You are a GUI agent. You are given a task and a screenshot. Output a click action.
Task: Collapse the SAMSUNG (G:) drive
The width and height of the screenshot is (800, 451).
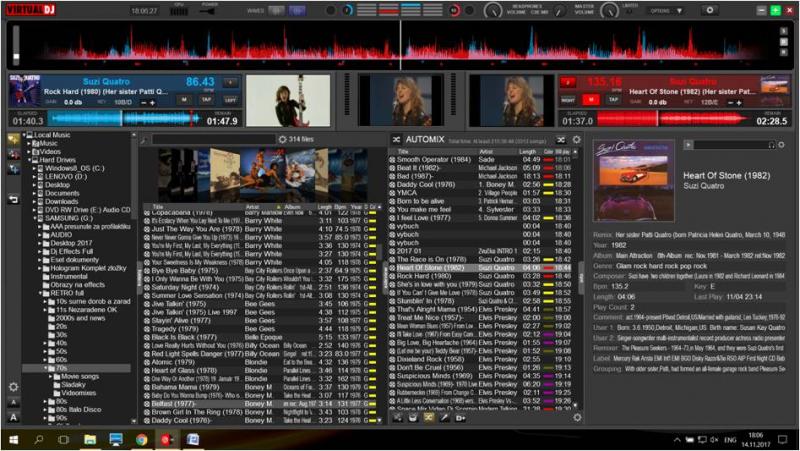pyautogui.click(x=35, y=218)
